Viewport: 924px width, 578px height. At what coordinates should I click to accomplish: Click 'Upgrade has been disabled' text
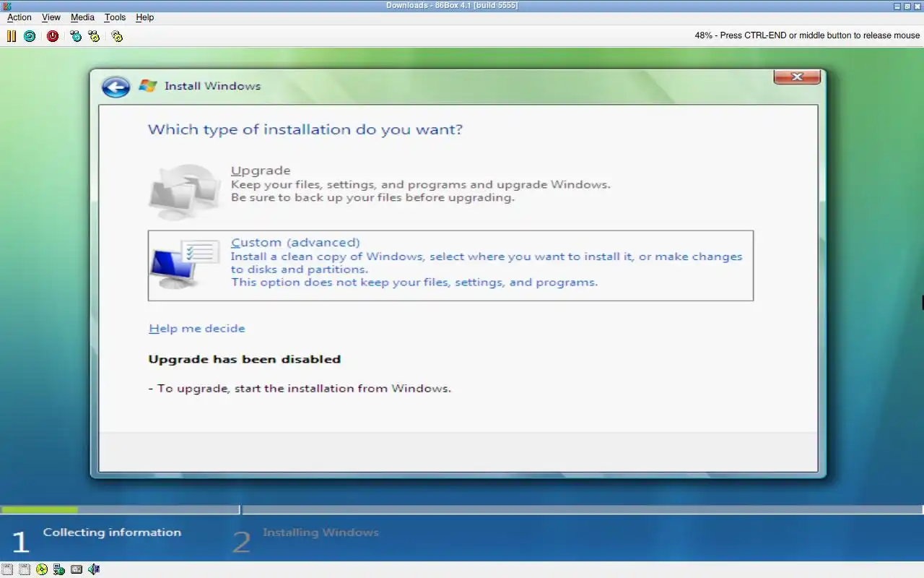point(245,359)
